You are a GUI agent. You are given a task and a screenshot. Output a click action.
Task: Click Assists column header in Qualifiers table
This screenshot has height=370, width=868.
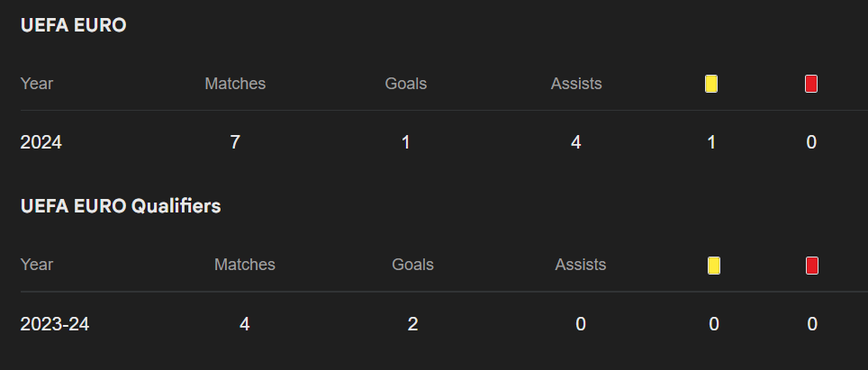(x=581, y=265)
